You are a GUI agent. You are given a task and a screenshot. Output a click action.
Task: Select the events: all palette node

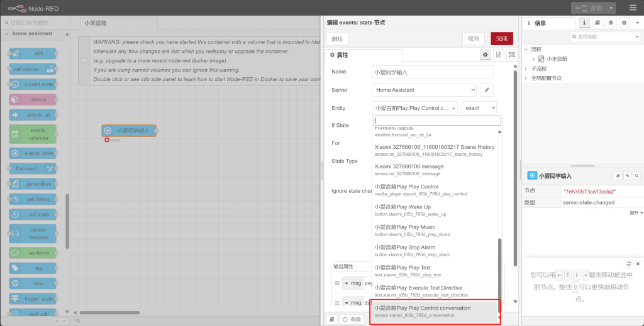pyautogui.click(x=33, y=115)
